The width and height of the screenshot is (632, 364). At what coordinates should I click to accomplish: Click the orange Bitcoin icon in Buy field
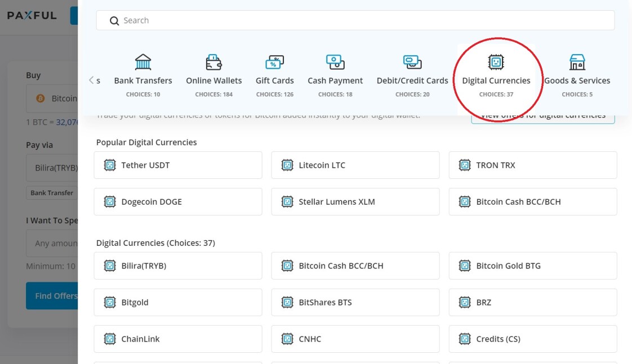coord(41,98)
